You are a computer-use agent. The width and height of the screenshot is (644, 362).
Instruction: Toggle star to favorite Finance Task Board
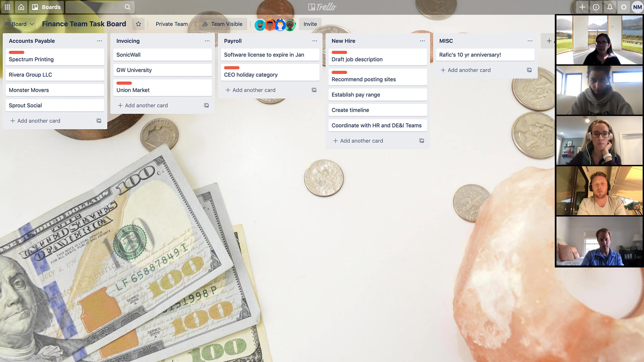139,24
